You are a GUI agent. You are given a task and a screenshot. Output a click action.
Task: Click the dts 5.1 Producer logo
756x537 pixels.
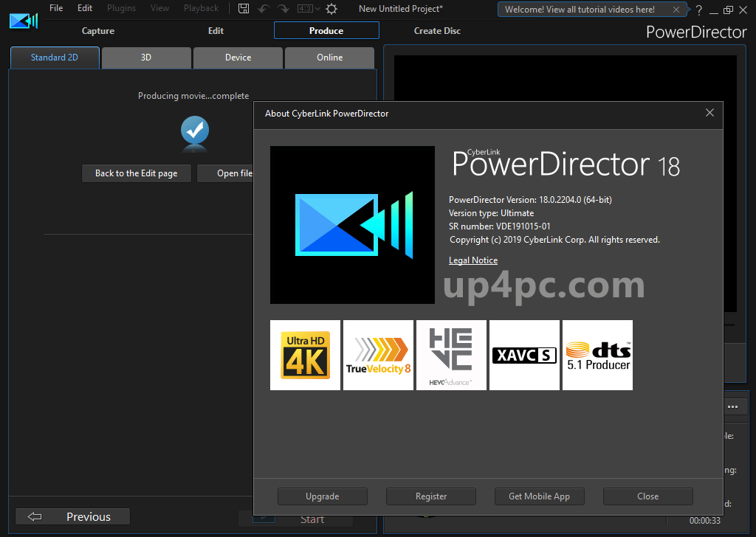click(x=597, y=355)
